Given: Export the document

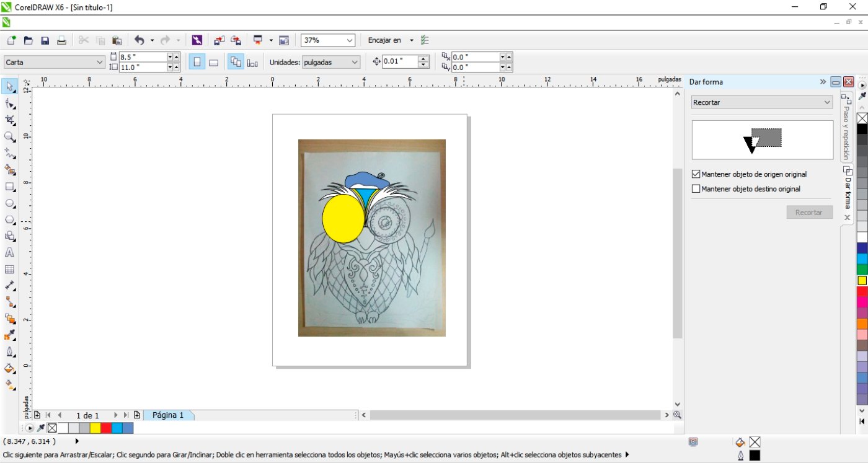Looking at the screenshot, I should coord(236,40).
